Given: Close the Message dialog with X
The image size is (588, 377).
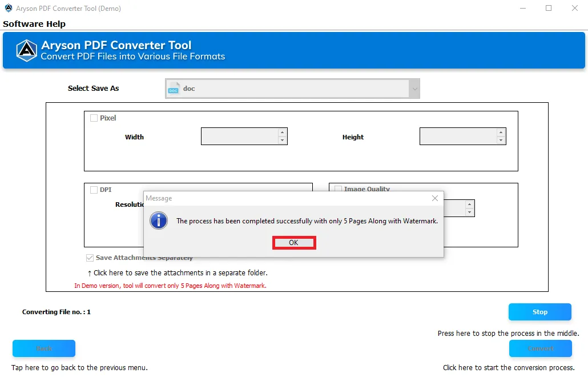Looking at the screenshot, I should (434, 198).
